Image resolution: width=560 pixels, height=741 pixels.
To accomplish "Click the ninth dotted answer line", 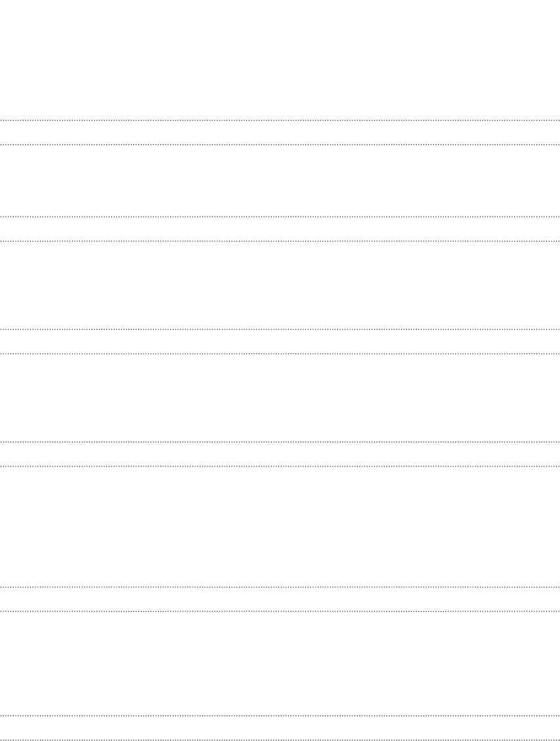I will [280, 587].
